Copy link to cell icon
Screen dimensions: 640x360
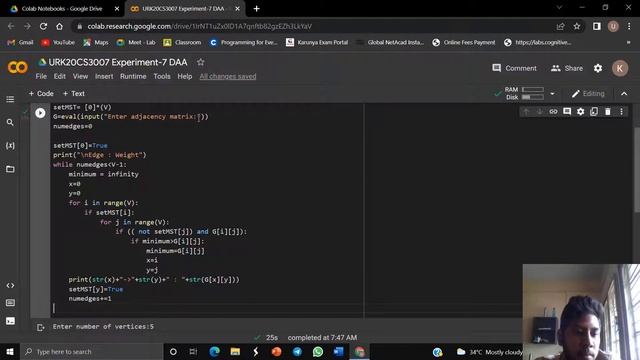pos(553,111)
